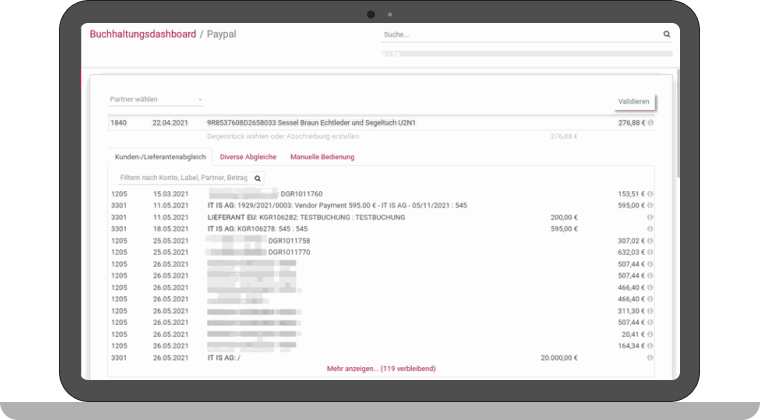Click info icon next to 20,41 € amount
The width and height of the screenshot is (760, 420).
(650, 334)
